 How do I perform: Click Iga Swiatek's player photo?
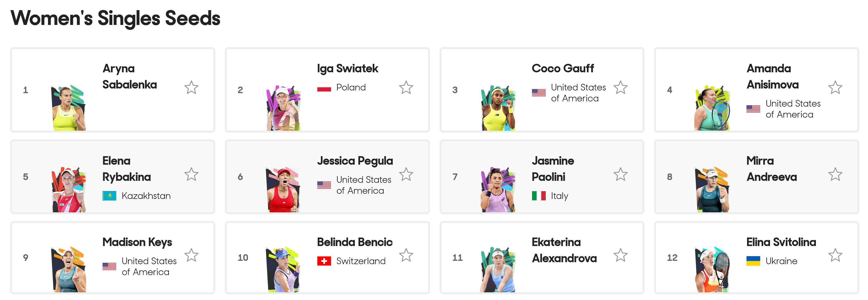click(x=283, y=108)
